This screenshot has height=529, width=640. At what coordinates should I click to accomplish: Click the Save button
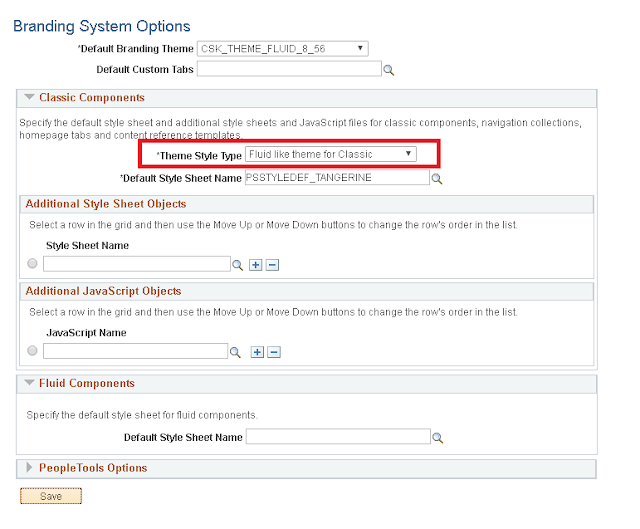coord(51,496)
